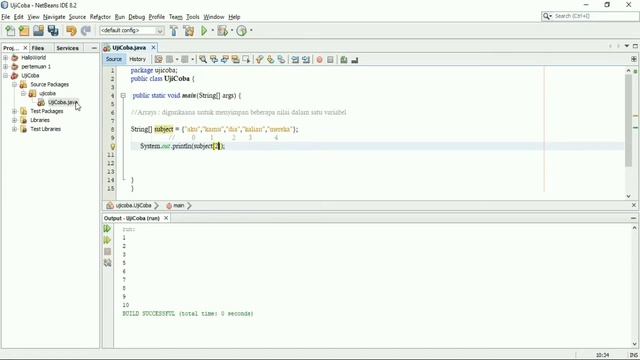Expand the Test Packages node
640x360 pixels.
click(x=15, y=111)
